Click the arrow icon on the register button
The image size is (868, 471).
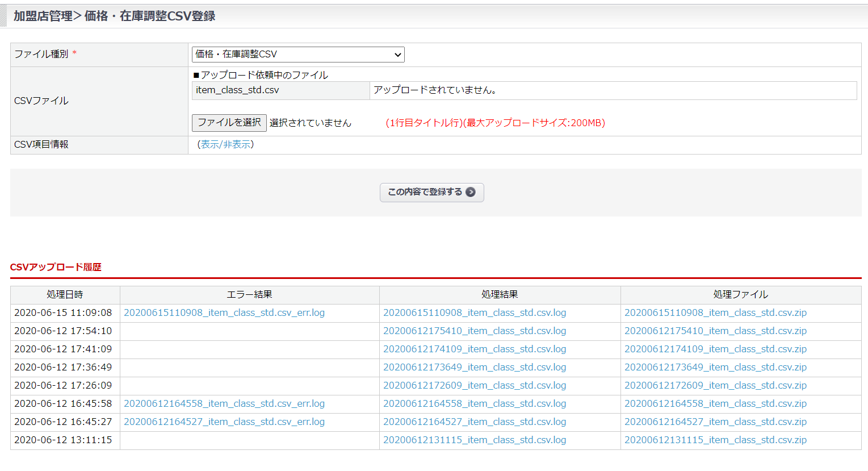(x=471, y=192)
